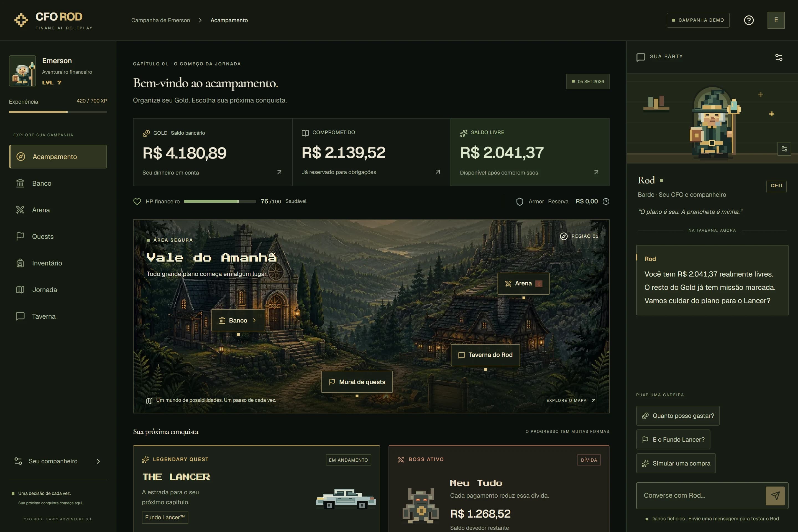Viewport: 798px width, 532px height.
Task: Expand Seu companheiro chevron
Action: [98, 461]
